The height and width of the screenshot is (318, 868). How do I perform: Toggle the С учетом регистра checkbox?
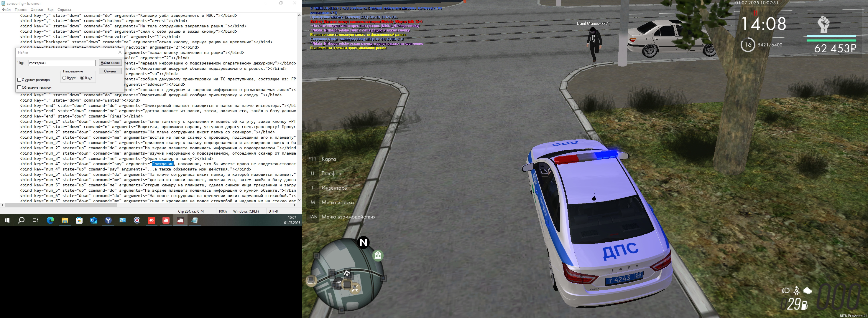pyautogui.click(x=19, y=80)
